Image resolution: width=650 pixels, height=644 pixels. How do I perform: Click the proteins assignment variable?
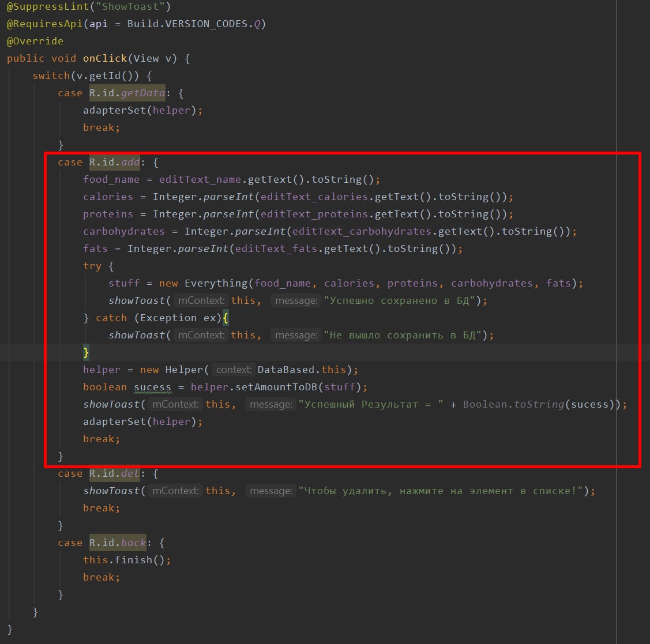coord(108,214)
